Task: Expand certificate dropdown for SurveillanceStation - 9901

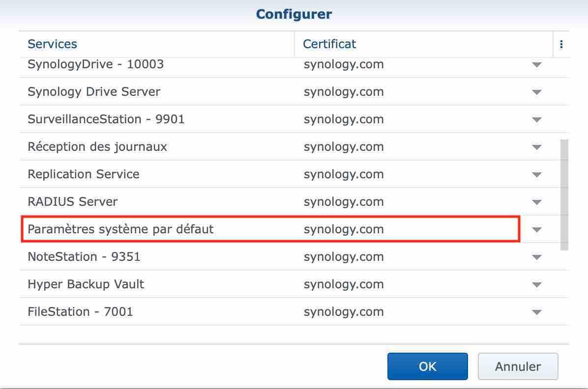Action: pyautogui.click(x=537, y=120)
